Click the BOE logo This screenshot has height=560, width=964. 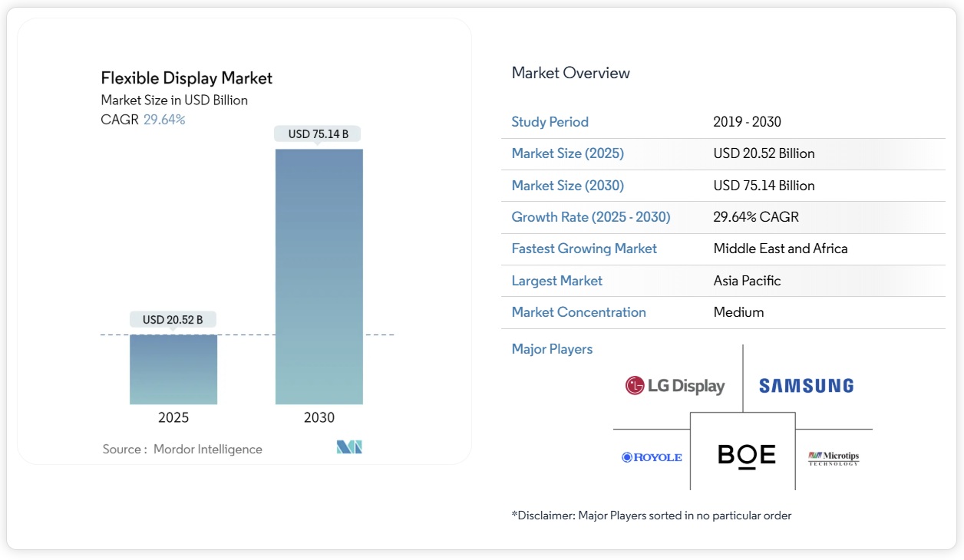tap(746, 455)
